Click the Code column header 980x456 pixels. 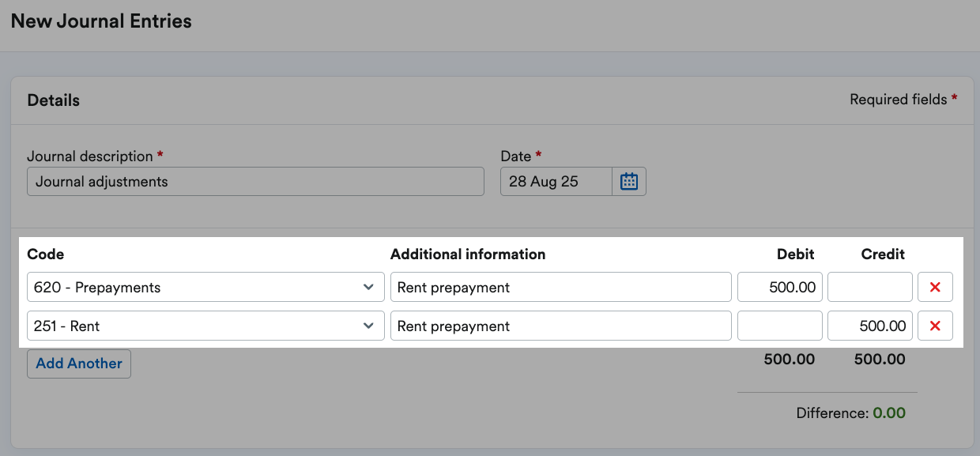point(46,254)
